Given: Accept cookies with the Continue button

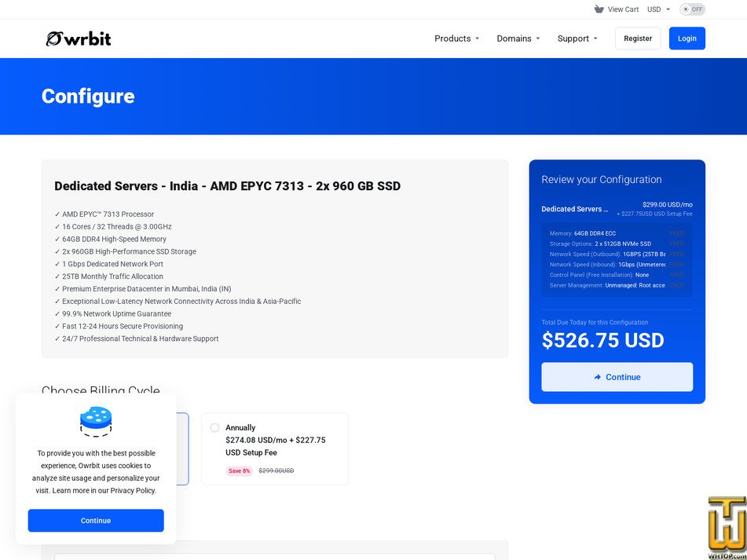Looking at the screenshot, I should coord(96,521).
